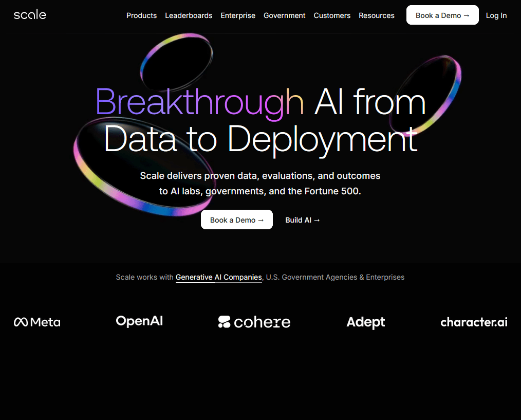Screen dimensions: 521x420
Task: Open the Products menu
Action: pos(141,15)
